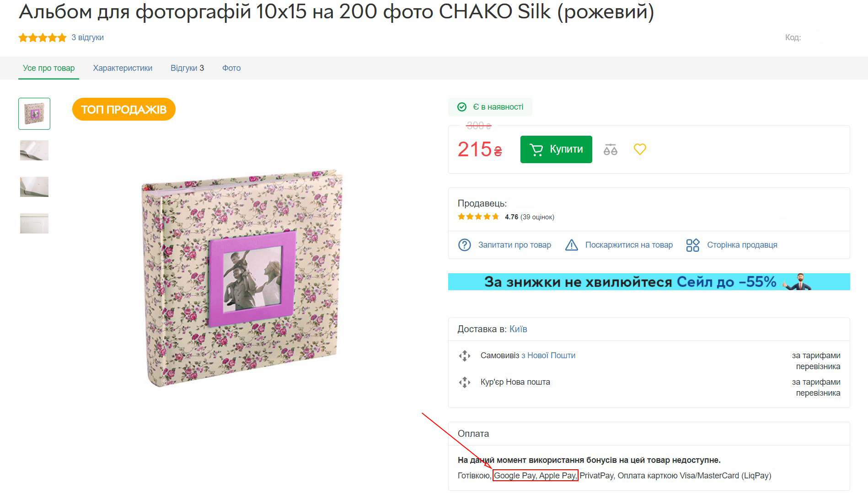Open Сторінка продавця link
Screen dimensions: 868x493
pos(742,245)
